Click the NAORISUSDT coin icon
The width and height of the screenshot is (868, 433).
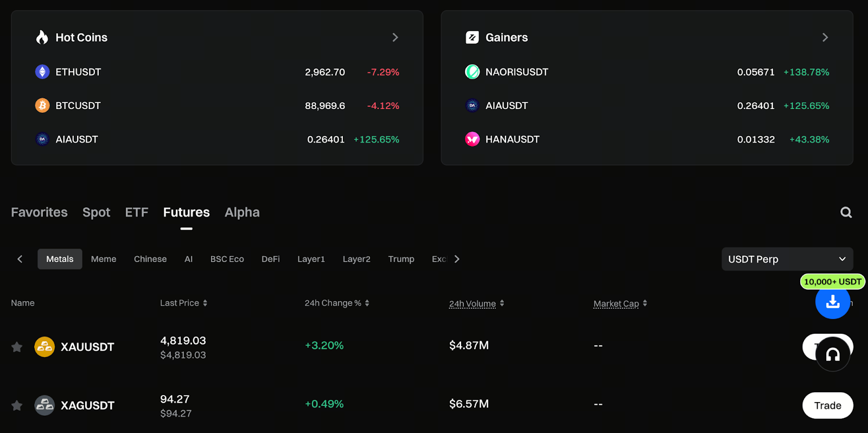pyautogui.click(x=472, y=72)
